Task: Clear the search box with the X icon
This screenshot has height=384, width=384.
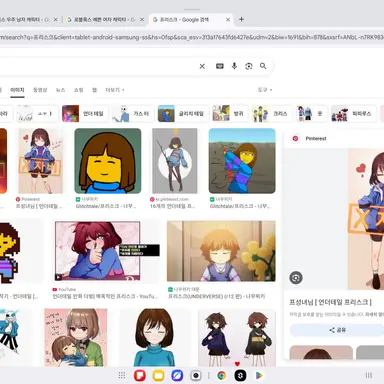Action: (202, 66)
